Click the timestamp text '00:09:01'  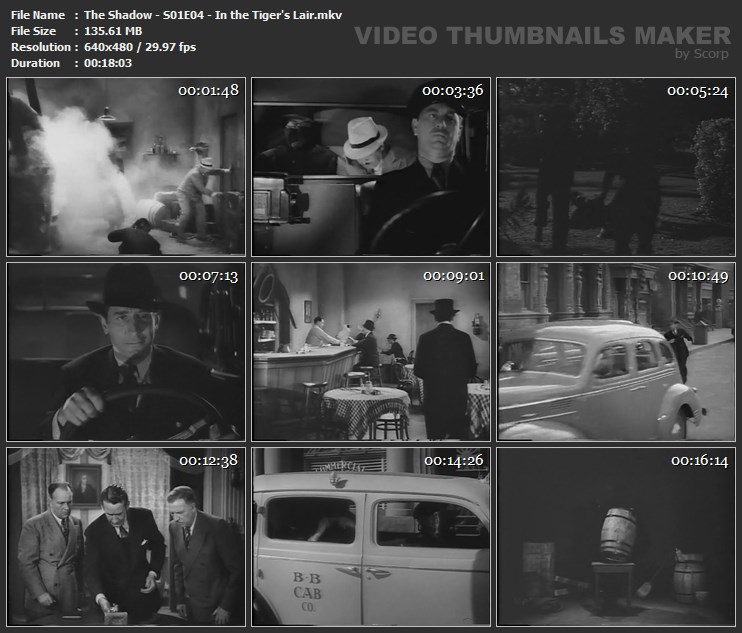[454, 276]
